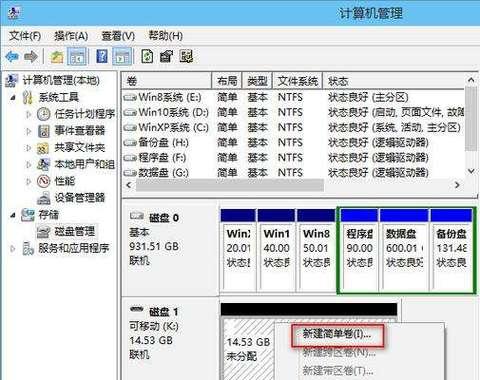
Task: Select 磁盘管理 under 存储
Action: pyautogui.click(x=75, y=231)
